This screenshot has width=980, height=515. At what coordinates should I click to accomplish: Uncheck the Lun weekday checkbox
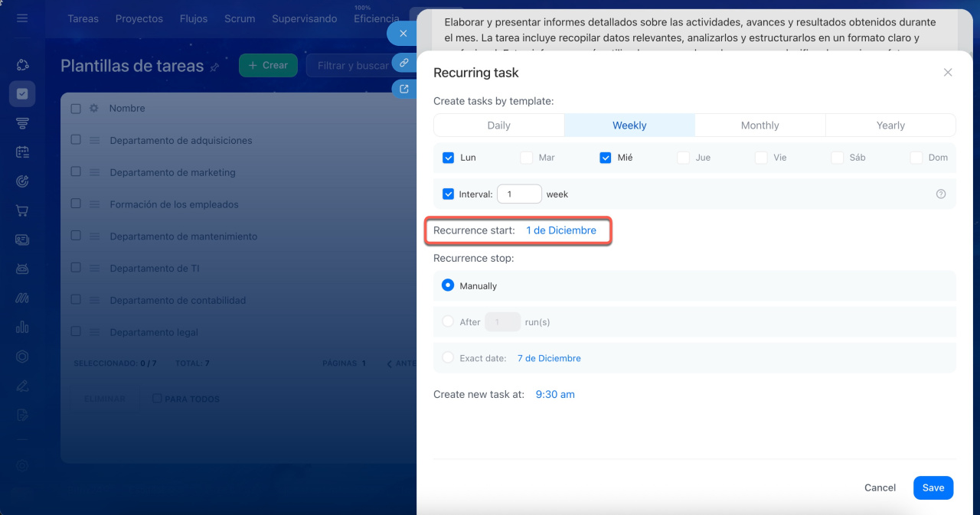click(x=449, y=158)
